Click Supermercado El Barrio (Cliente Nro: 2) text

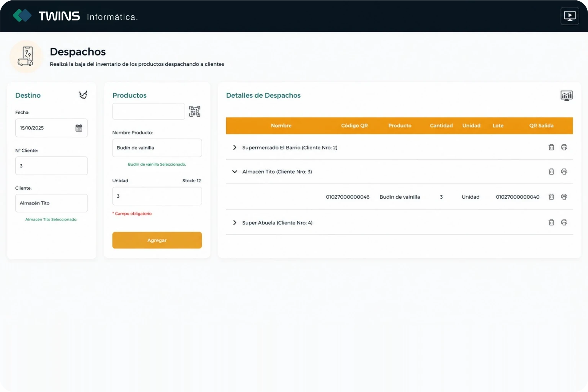(x=290, y=147)
